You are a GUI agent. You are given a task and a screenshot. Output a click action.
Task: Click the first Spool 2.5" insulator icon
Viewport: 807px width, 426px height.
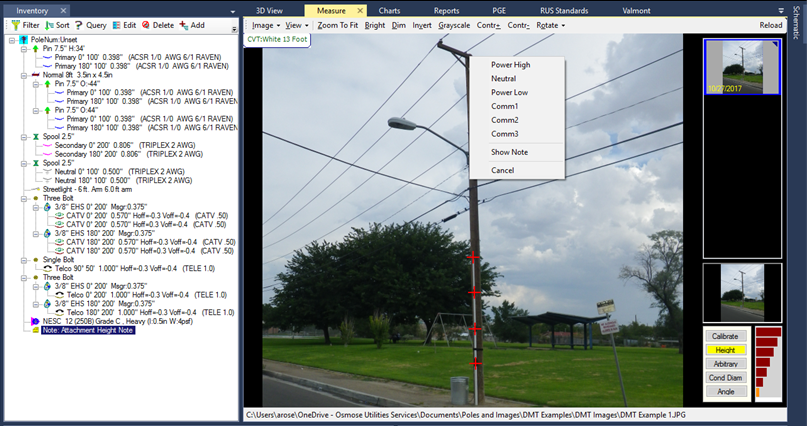(x=36, y=136)
